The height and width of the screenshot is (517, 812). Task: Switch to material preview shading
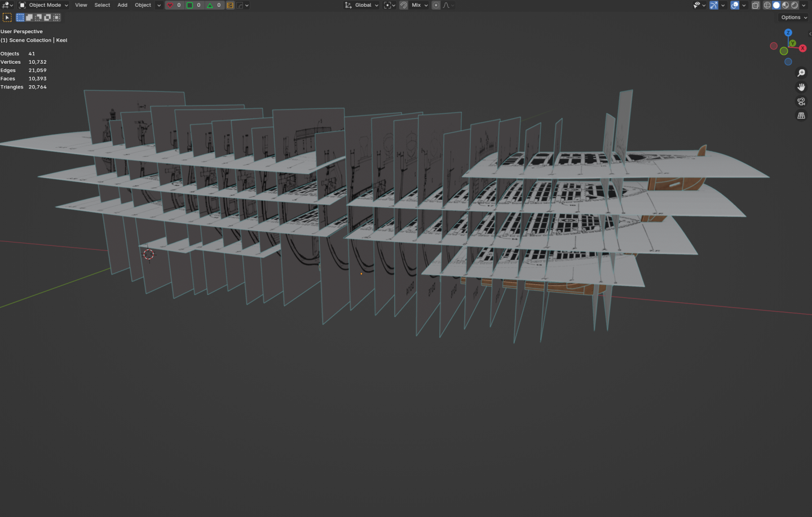(785, 5)
